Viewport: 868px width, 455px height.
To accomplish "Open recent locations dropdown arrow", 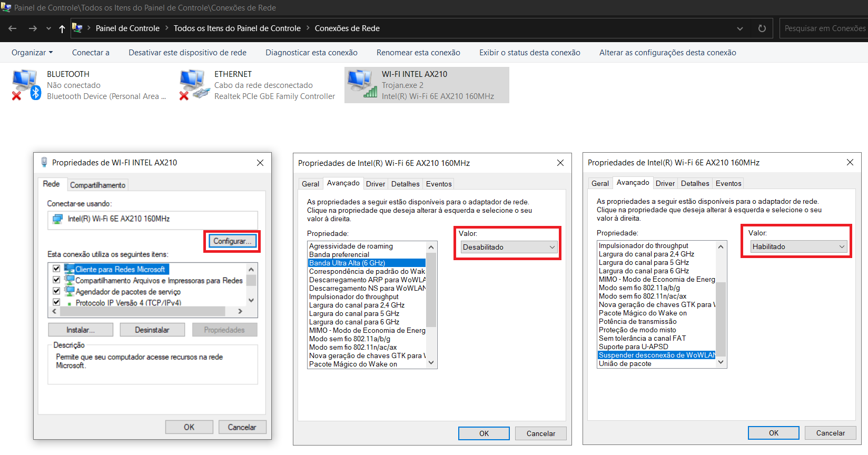I will 48,28.
